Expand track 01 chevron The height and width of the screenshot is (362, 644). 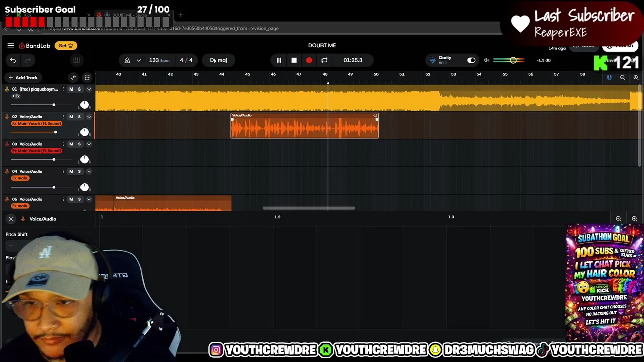[x=89, y=89]
